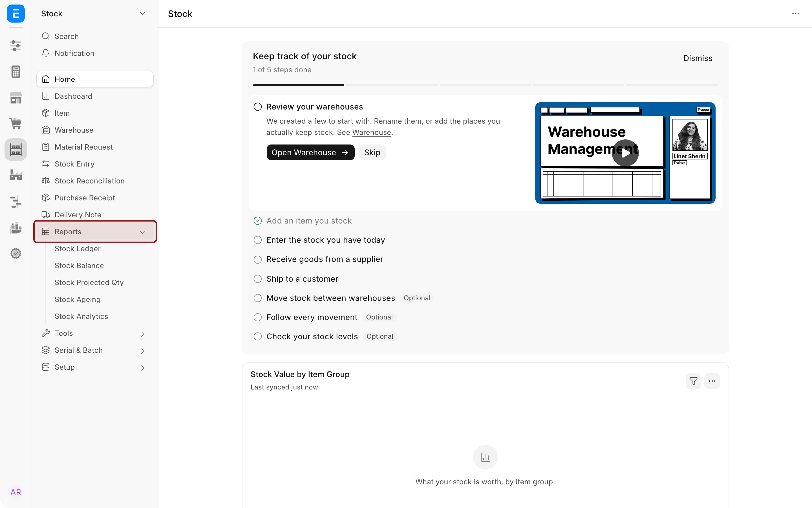The width and height of the screenshot is (812, 508).
Task: Open Notification in the sidebar
Action: pos(95,53)
